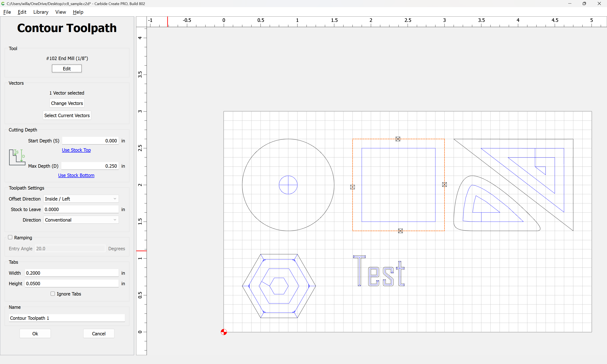
Task: Open the Direction dropdown set to Conventional
Action: (x=81, y=220)
